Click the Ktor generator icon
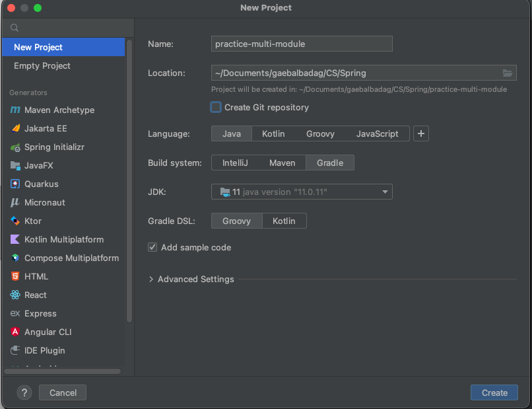 point(15,221)
